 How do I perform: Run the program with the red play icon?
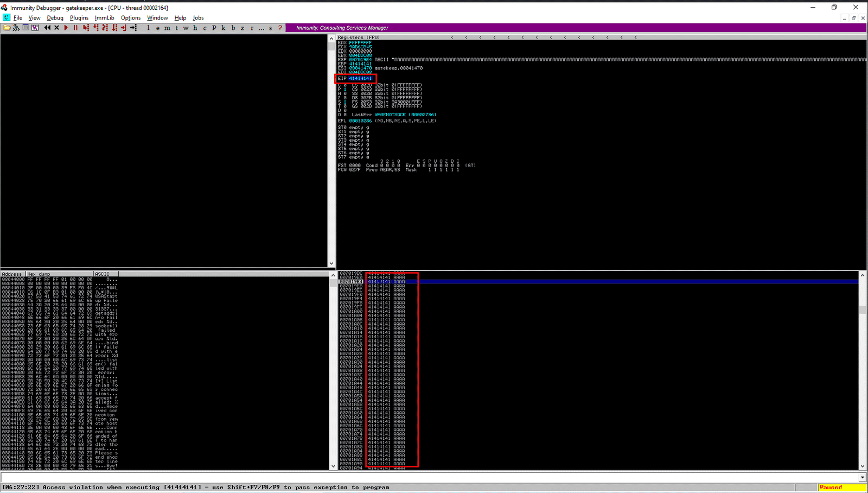click(x=66, y=28)
